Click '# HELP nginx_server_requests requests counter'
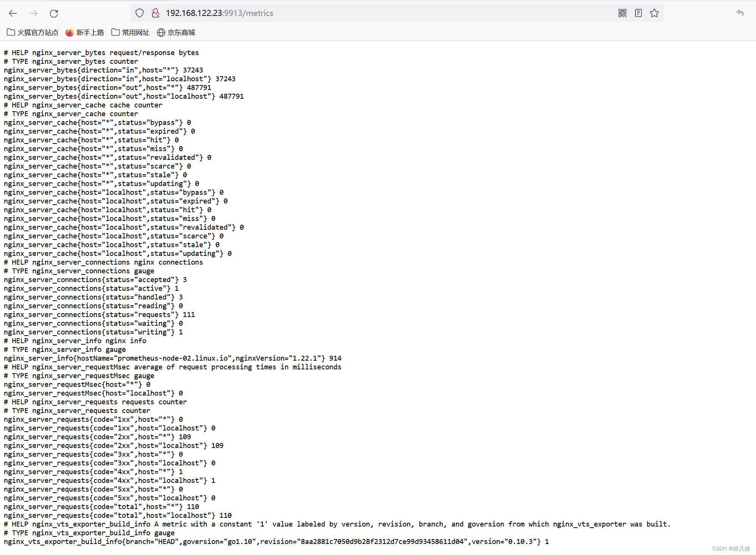Image resolution: width=756 pixels, height=555 pixels. pos(95,402)
